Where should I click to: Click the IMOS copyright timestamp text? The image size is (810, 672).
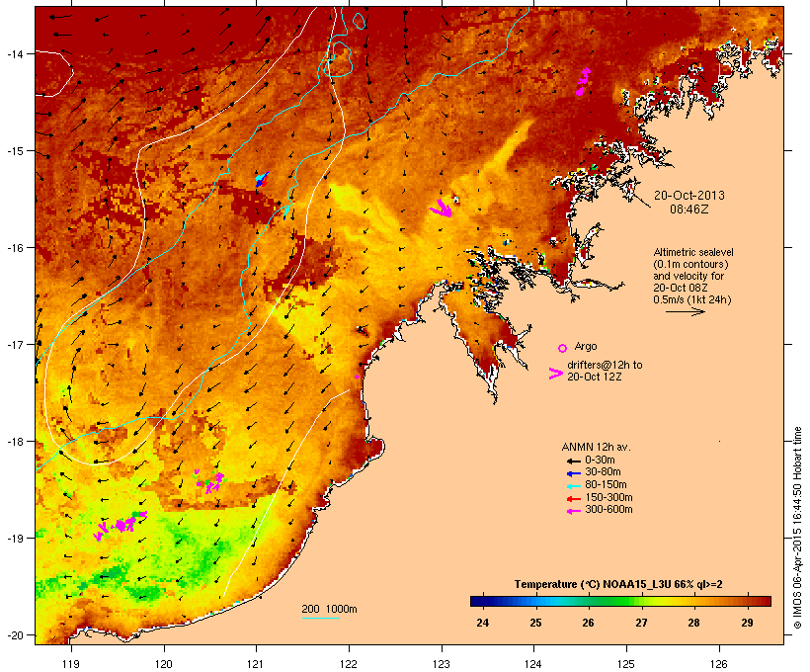(797, 528)
